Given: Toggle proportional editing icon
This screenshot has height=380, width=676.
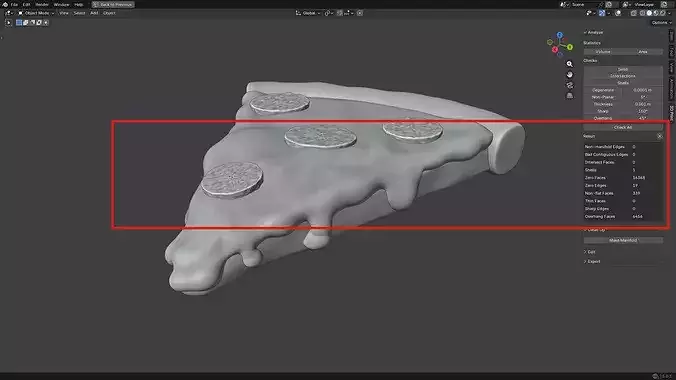Looking at the screenshot, I should 360,13.
